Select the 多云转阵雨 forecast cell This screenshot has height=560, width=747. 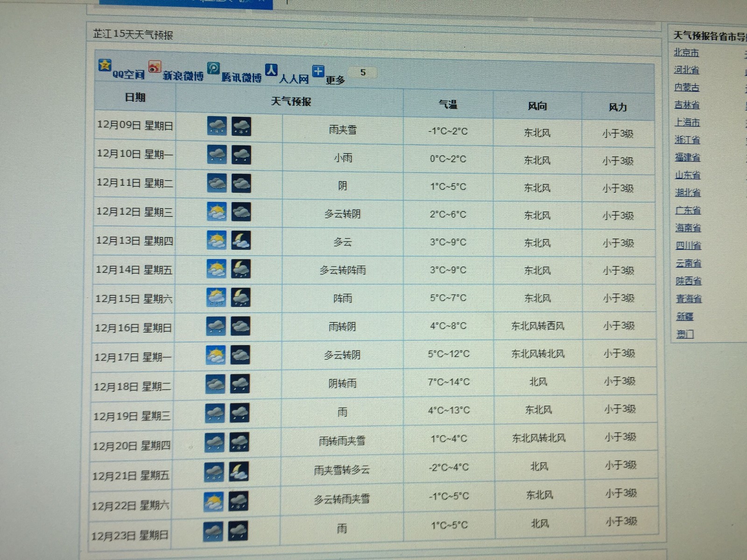(343, 270)
